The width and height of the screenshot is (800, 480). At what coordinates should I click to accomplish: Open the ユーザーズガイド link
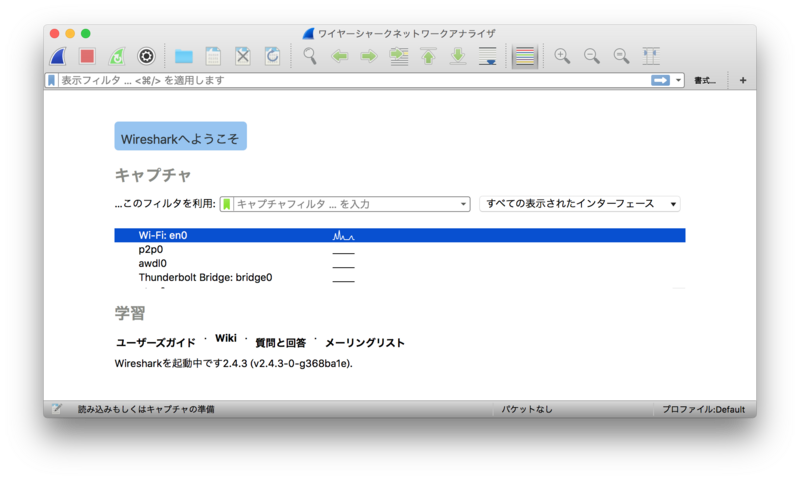tap(156, 343)
